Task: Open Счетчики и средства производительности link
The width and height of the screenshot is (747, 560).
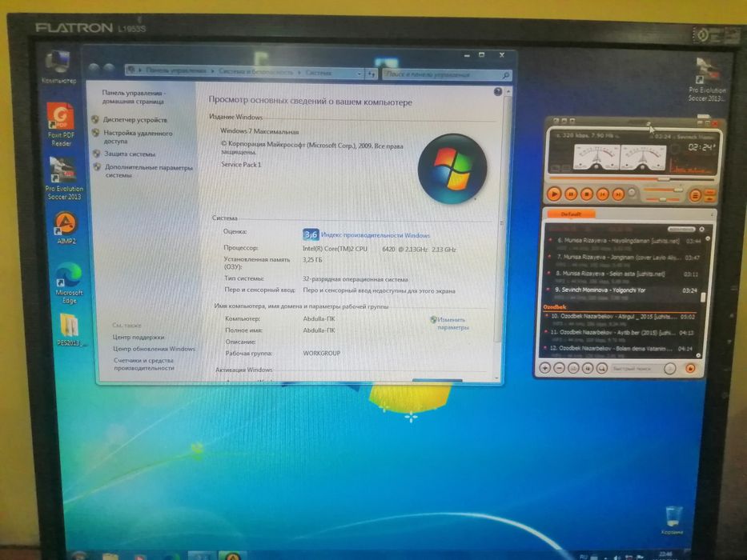Action: pos(144,364)
